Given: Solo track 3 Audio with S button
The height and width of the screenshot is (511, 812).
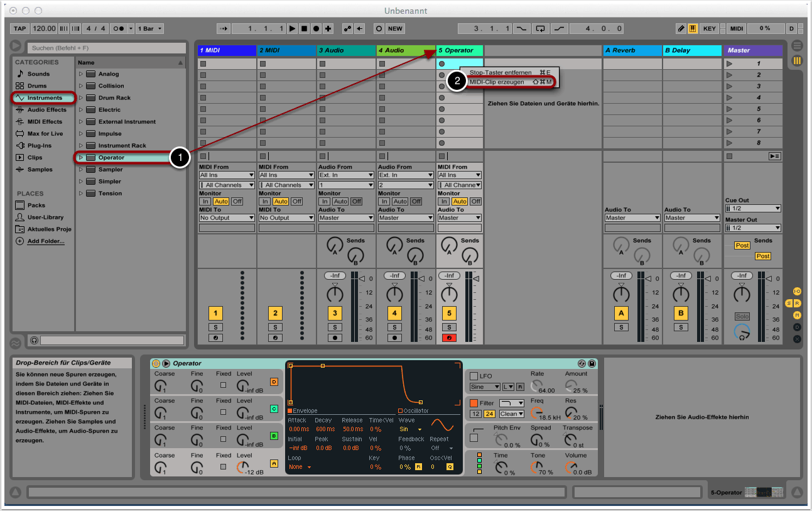Looking at the screenshot, I should (335, 327).
